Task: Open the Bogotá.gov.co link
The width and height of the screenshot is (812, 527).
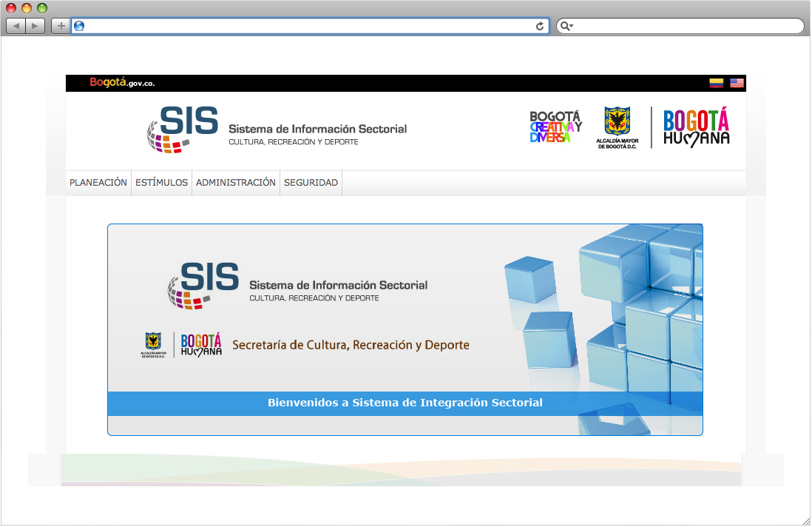Action: tap(122, 82)
